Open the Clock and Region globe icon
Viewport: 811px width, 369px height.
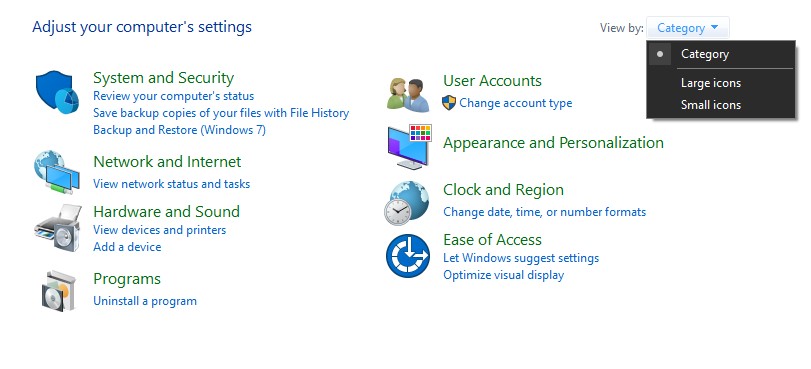click(x=407, y=203)
